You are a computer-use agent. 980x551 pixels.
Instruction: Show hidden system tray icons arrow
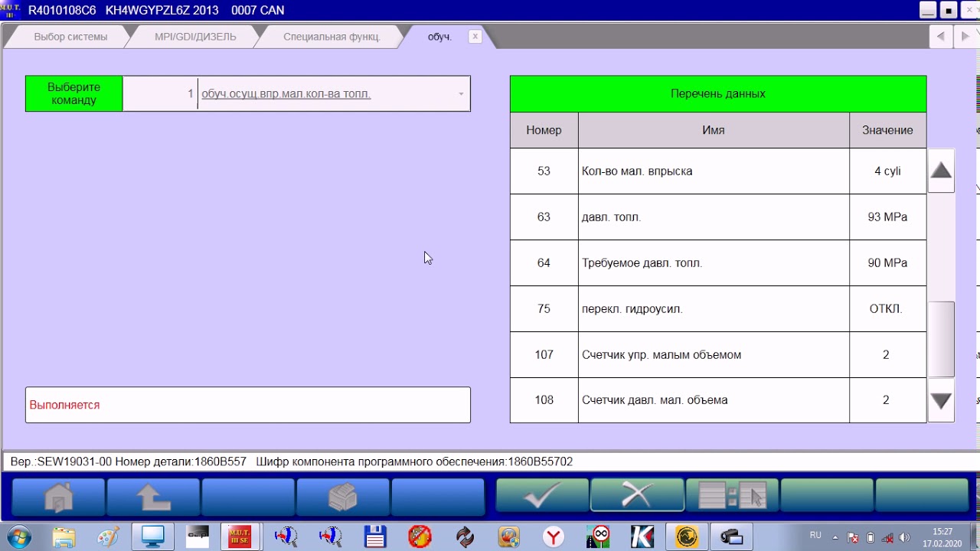pyautogui.click(x=835, y=537)
